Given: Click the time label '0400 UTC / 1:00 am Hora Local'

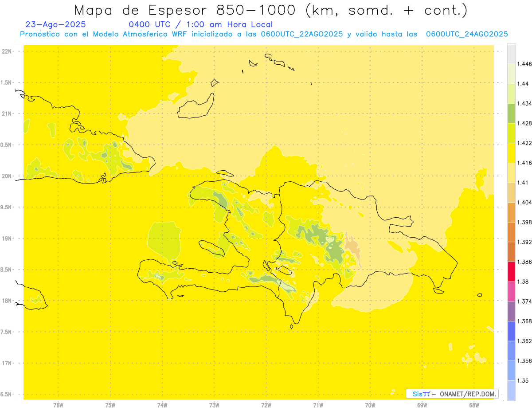Looking at the screenshot, I should 200,25.
